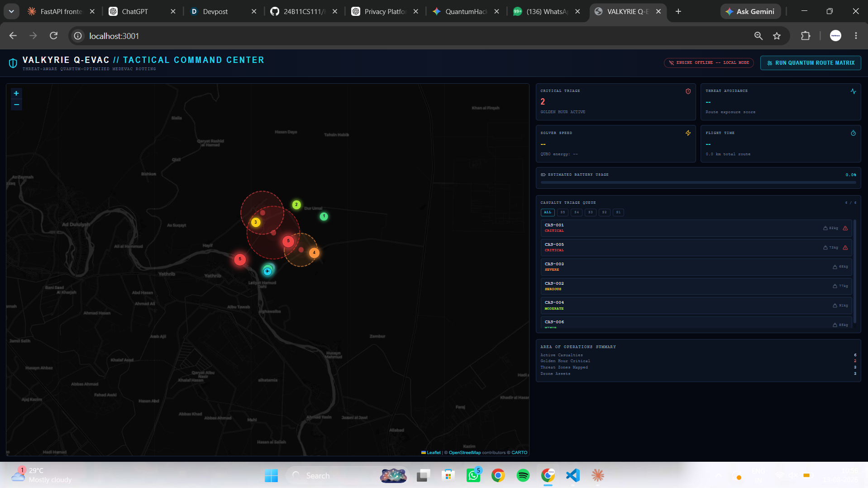Screen dimensions: 868x488
Task: Click the casualty triage queue scrollbar
Action: point(854,272)
